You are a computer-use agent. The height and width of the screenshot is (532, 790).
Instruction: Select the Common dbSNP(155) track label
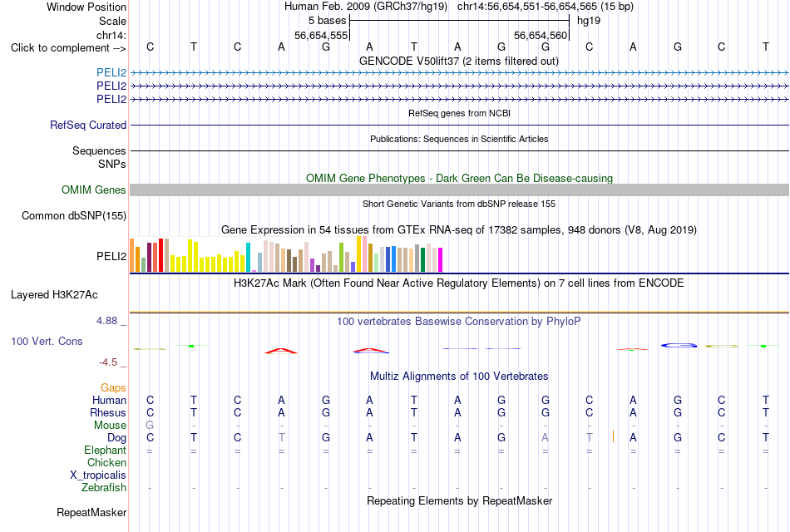pyautogui.click(x=74, y=215)
